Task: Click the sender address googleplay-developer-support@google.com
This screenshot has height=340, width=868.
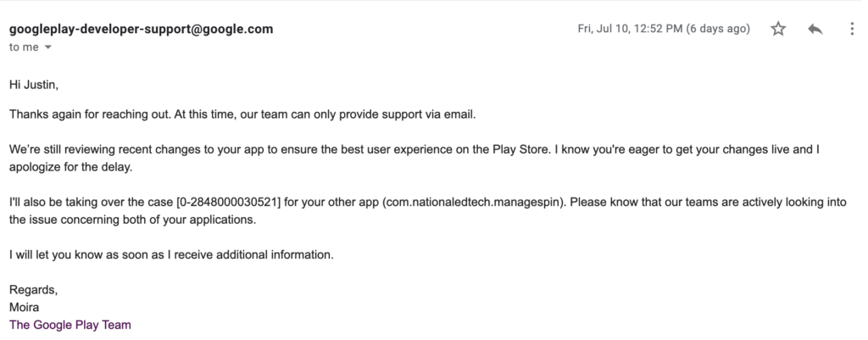Action: point(141,29)
